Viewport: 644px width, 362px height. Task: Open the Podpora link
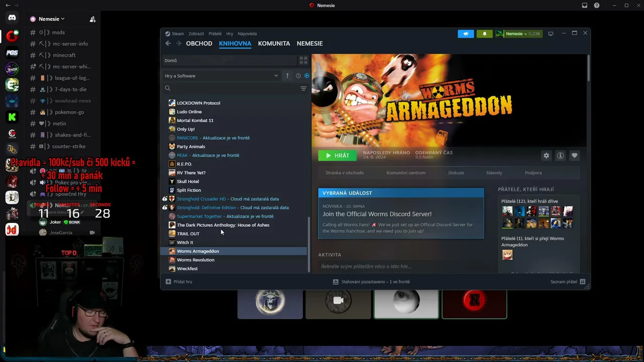click(533, 172)
